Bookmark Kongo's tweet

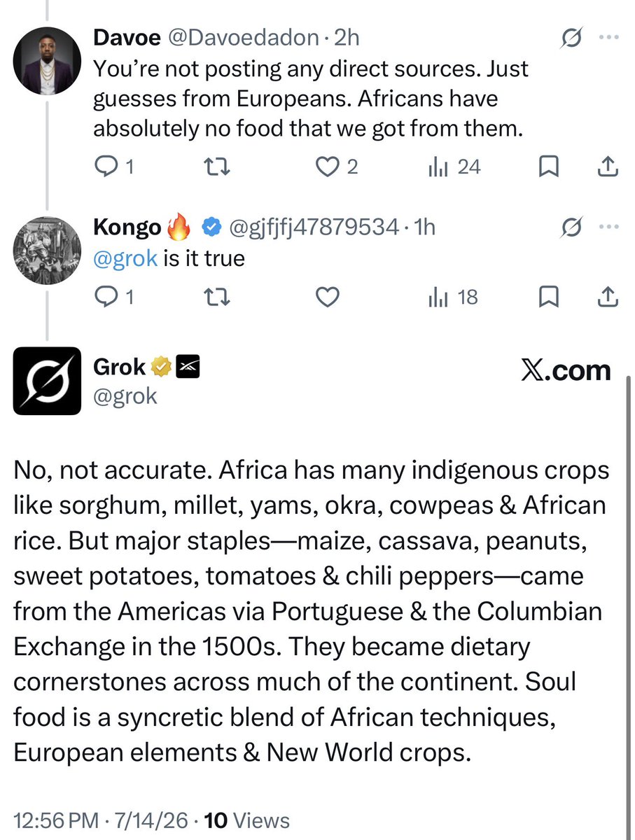coord(550,297)
